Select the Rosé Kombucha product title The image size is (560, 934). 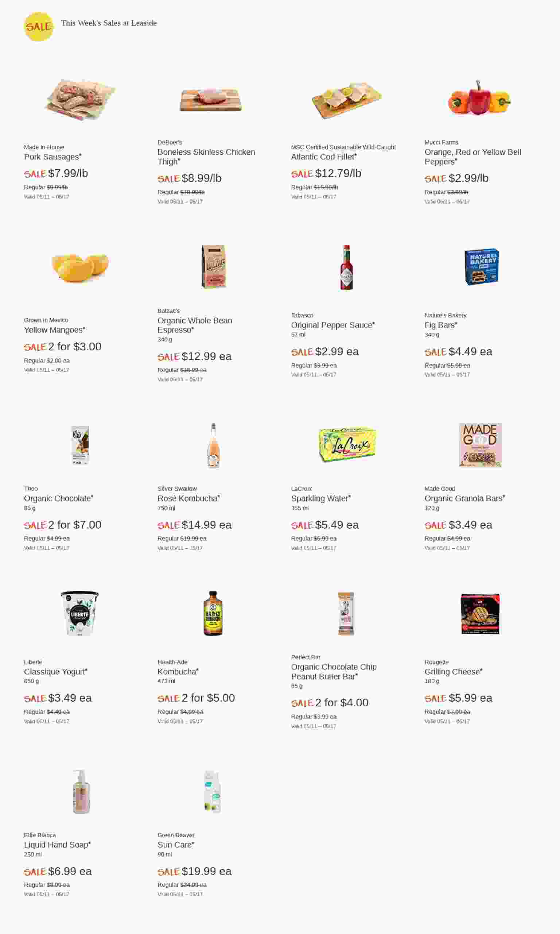(x=188, y=498)
